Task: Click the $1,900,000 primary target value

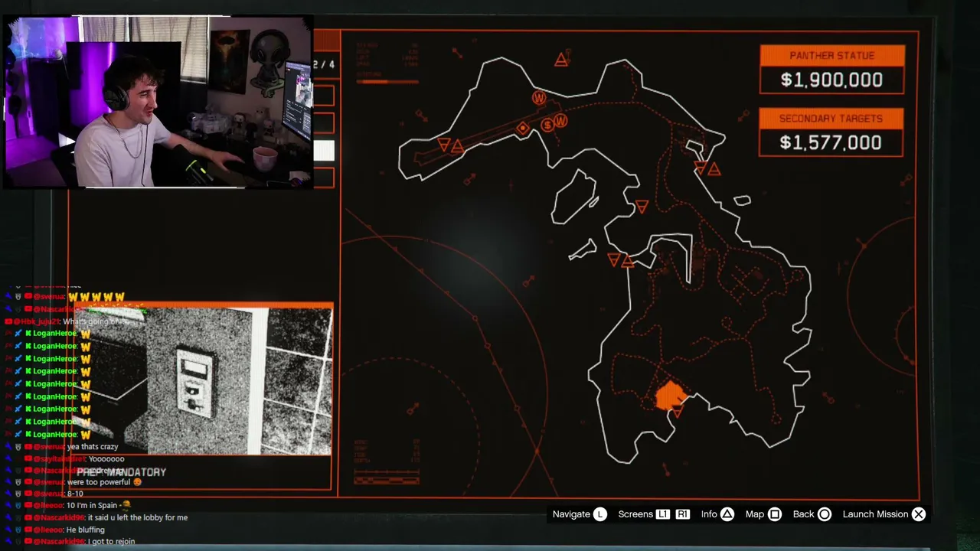Action: tap(831, 80)
